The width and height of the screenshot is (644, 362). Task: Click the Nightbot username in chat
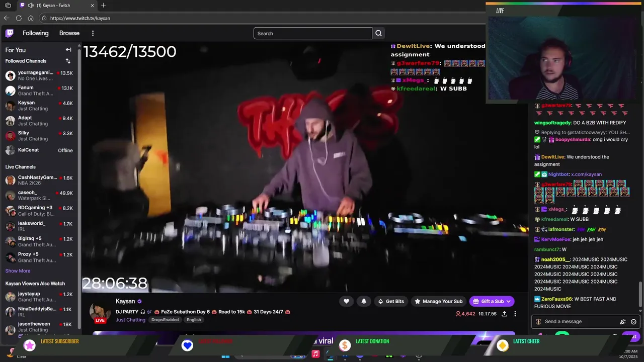pos(558,174)
